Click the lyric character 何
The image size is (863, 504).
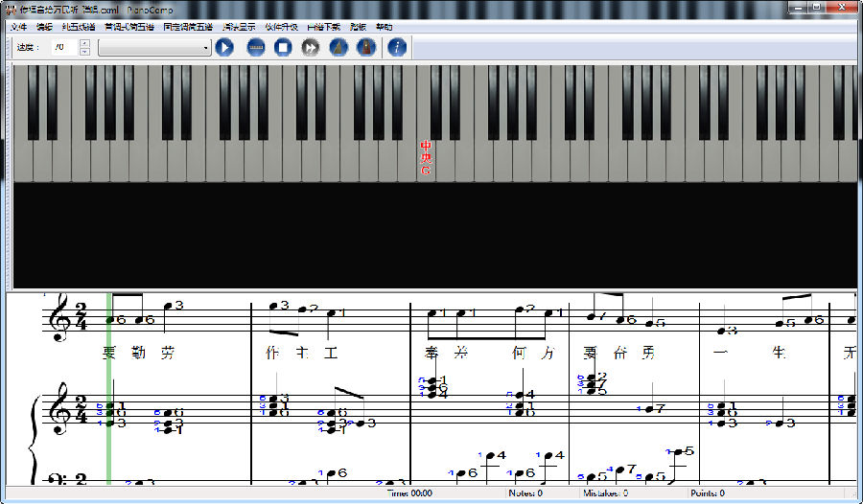point(519,353)
